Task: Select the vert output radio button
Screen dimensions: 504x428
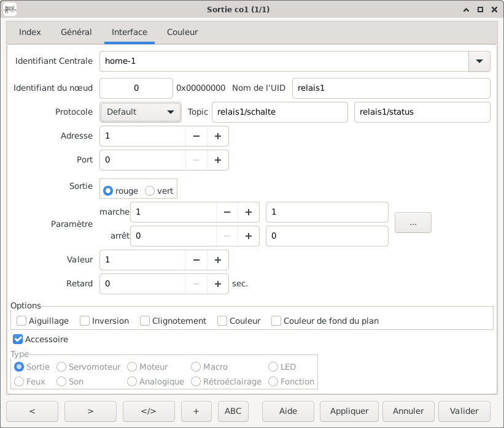Action: click(x=150, y=191)
